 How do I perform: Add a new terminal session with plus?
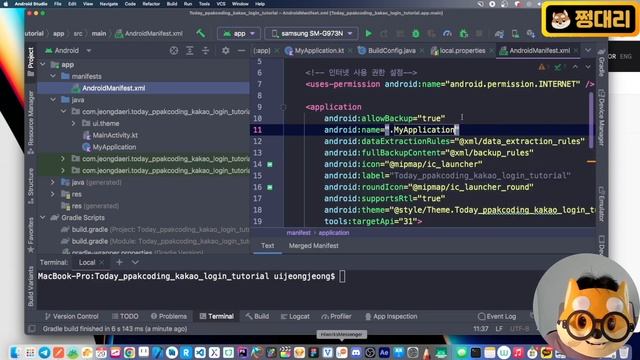pos(119,262)
